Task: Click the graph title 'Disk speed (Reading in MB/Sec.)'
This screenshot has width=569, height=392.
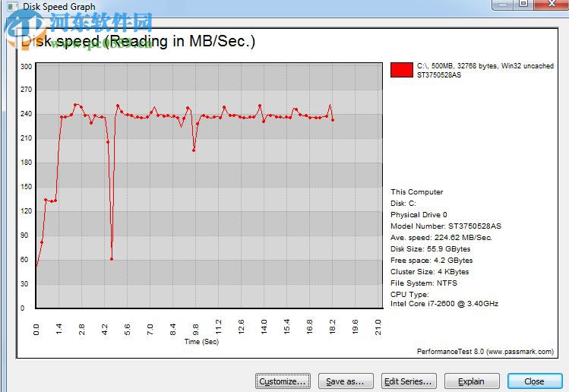Action: pyautogui.click(x=138, y=41)
